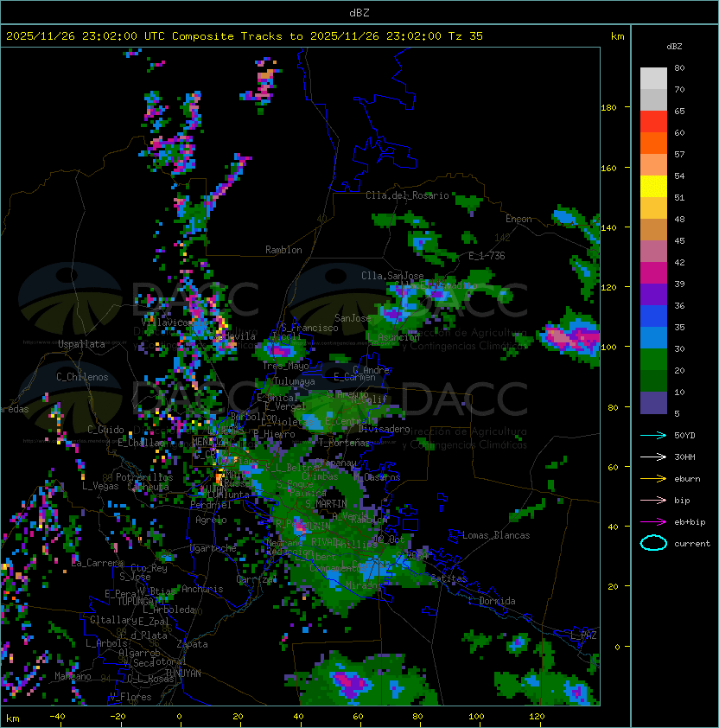Screen dimensions: 719x728
Task: Click the Tulumaya map label
Action: [295, 381]
